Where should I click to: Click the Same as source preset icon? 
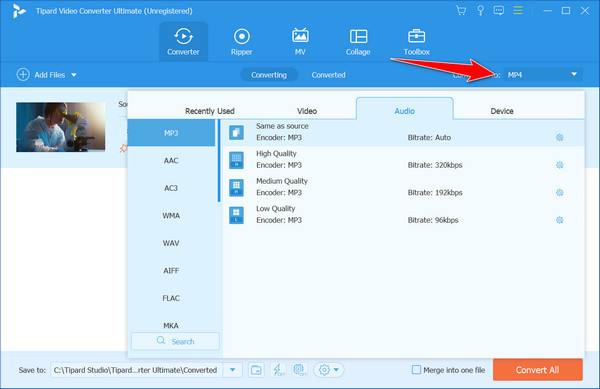(236, 133)
